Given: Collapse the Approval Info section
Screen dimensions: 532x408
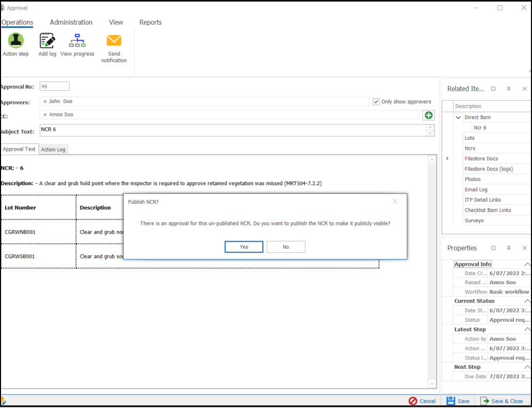Looking at the screenshot, I should point(527,264).
